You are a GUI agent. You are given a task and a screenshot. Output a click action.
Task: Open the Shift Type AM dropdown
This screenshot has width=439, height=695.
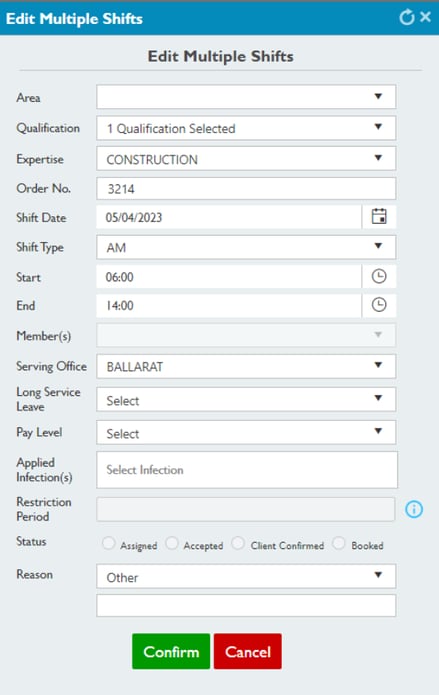pyautogui.click(x=246, y=247)
